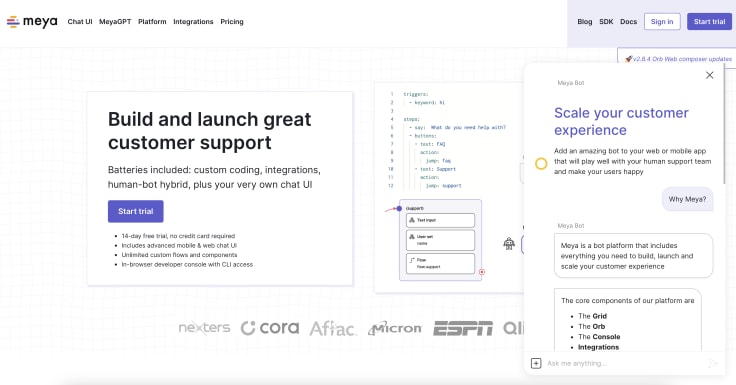Open the SDK link in header
This screenshot has height=385, width=736.
click(x=606, y=22)
